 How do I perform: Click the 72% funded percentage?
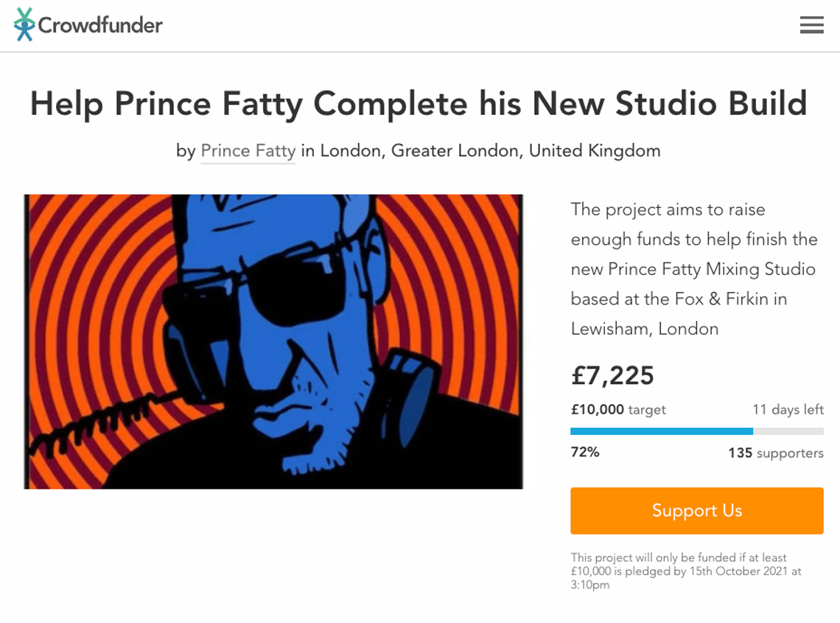click(585, 452)
